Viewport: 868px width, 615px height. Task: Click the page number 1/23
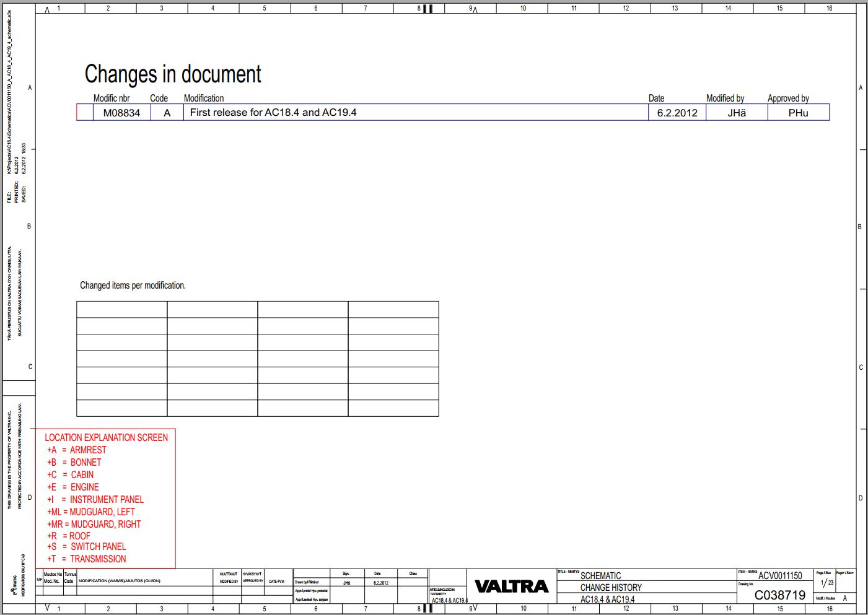pos(827,582)
